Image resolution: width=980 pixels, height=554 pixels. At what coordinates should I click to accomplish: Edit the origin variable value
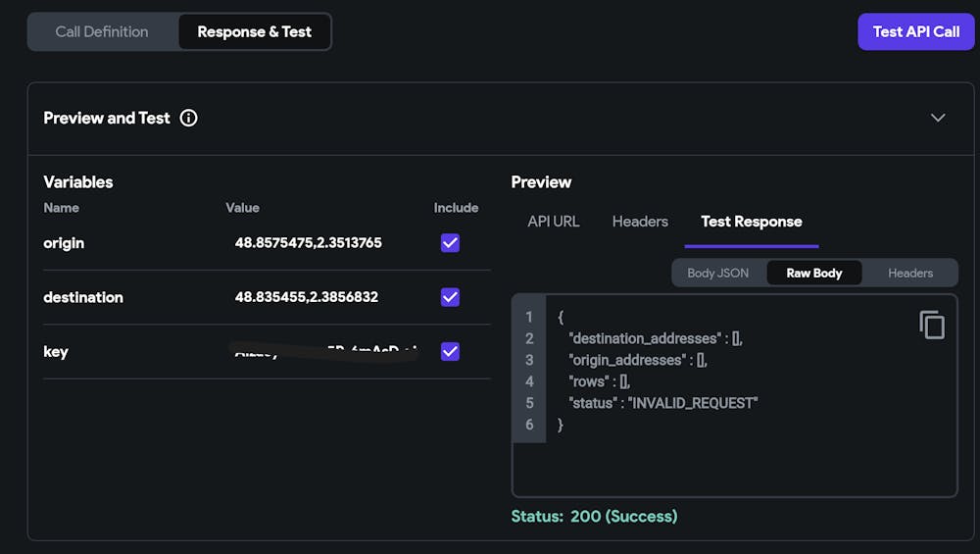point(308,243)
